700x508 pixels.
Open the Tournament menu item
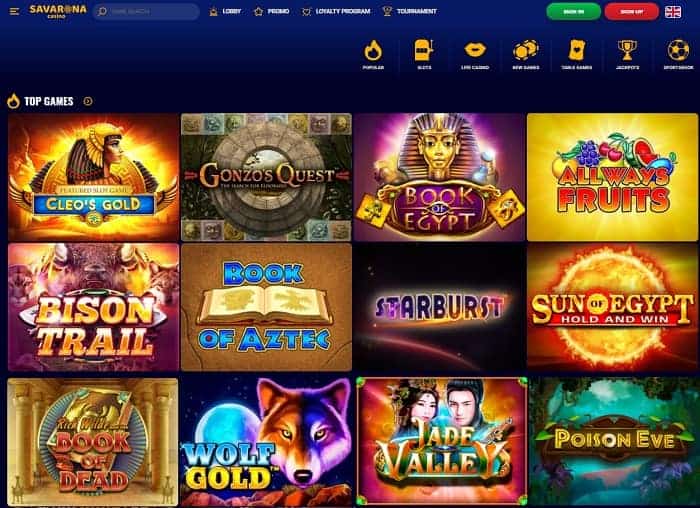click(409, 12)
